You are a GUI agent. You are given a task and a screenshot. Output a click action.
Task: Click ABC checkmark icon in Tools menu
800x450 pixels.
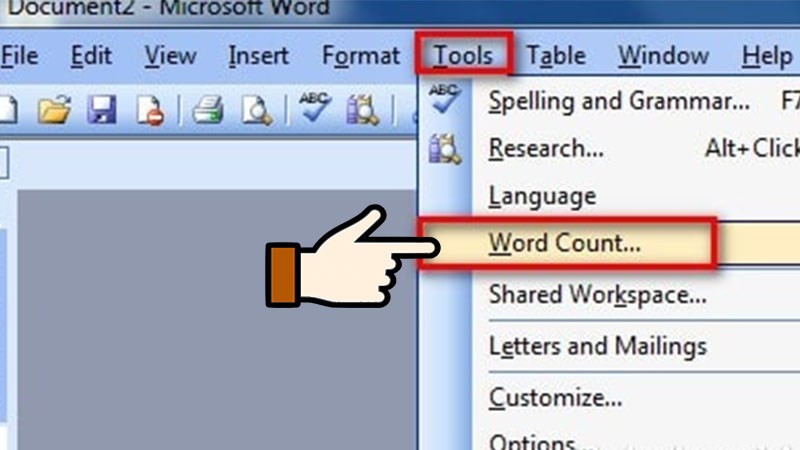[x=444, y=98]
